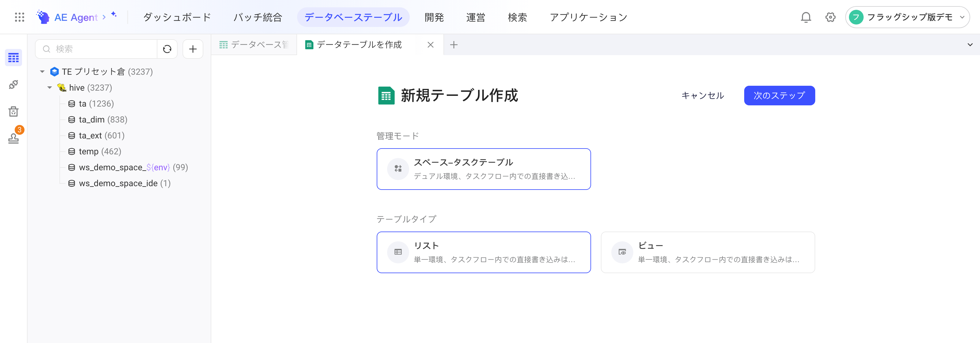Open the link connection sidebar icon
Image resolution: width=980 pixels, height=343 pixels.
point(13,85)
